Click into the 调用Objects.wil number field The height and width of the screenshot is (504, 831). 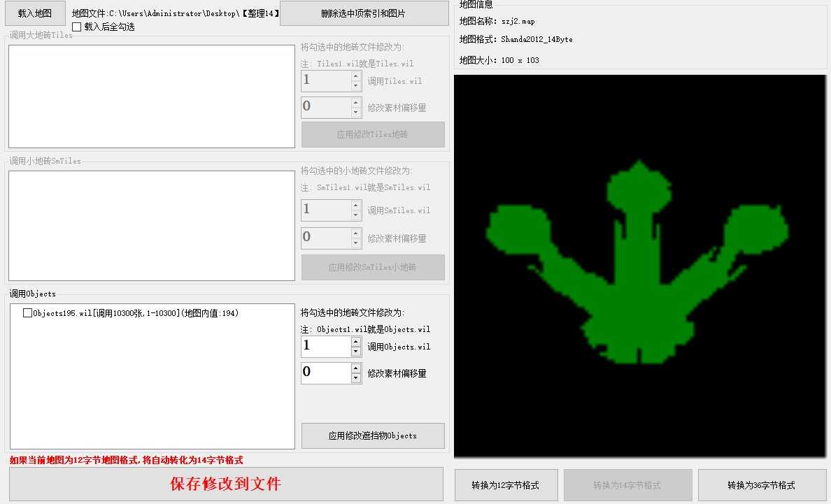(325, 347)
